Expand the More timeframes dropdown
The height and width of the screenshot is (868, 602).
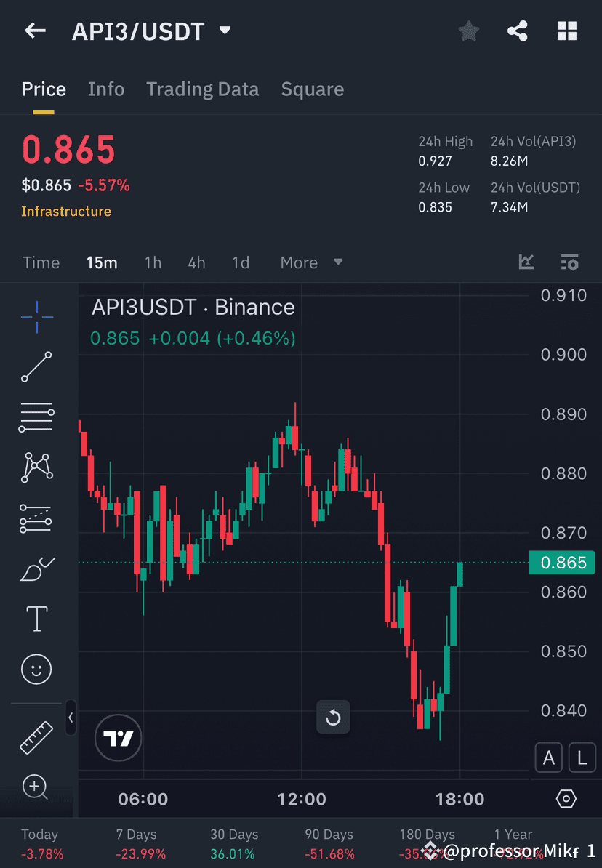311,262
